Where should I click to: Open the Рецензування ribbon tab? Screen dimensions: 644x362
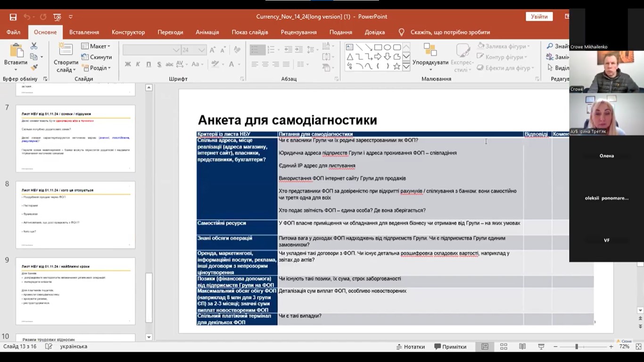(298, 32)
